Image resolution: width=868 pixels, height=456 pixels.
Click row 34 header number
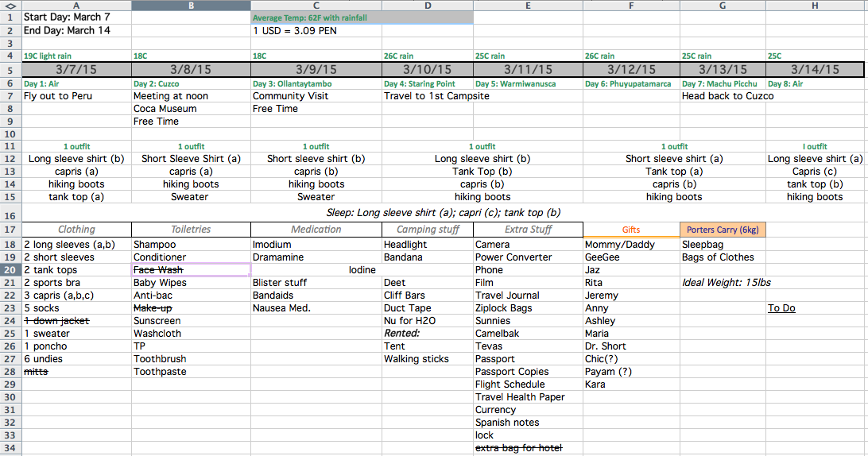tap(10, 448)
